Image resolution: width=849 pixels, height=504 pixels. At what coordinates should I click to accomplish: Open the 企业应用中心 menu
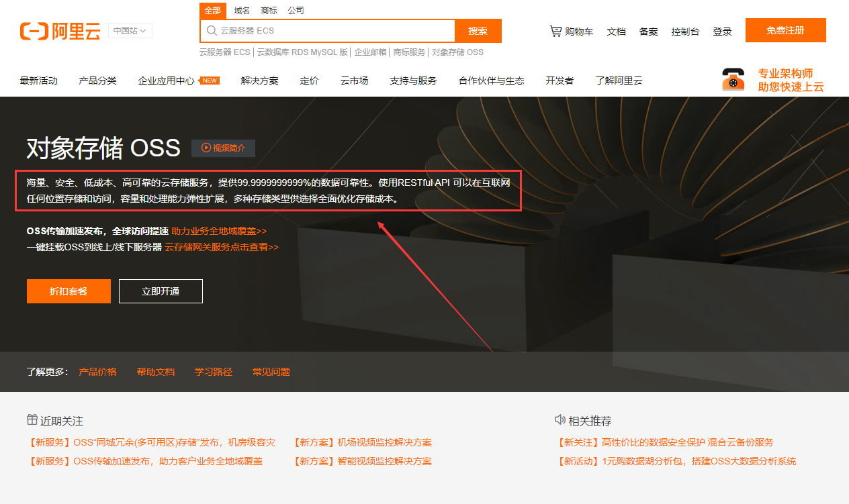click(x=166, y=81)
